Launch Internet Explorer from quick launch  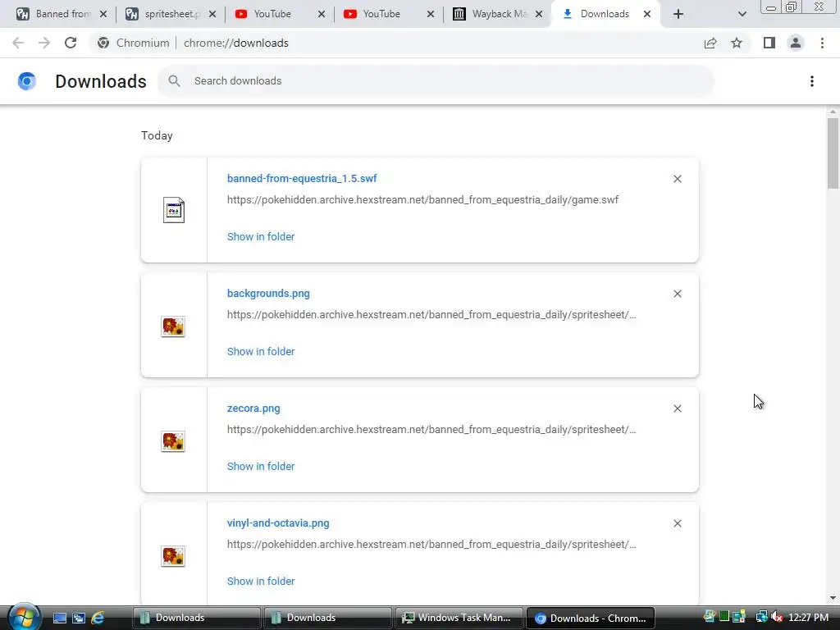click(x=98, y=619)
